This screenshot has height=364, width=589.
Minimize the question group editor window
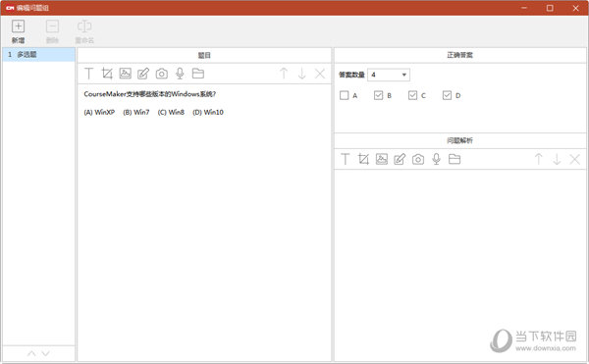[524, 8]
